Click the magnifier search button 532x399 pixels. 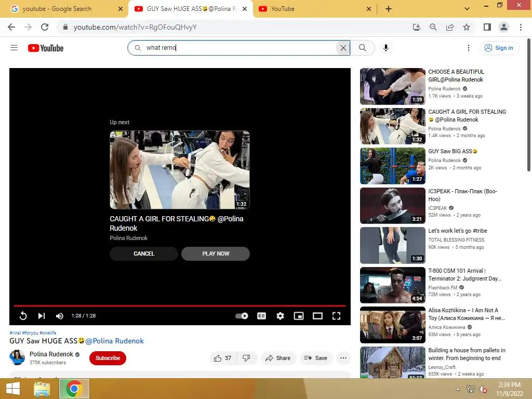pyautogui.click(x=362, y=48)
